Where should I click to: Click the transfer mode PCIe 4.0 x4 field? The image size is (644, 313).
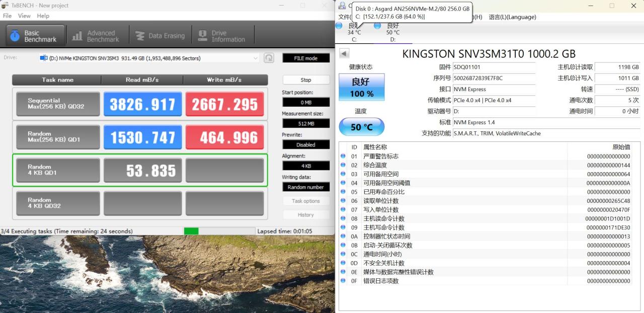pos(494,100)
